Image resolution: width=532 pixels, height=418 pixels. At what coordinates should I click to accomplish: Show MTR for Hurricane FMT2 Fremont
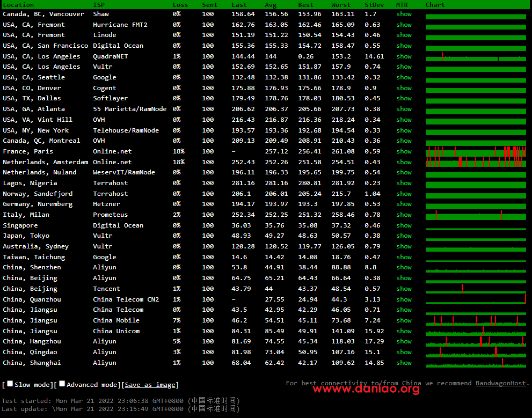pos(404,25)
